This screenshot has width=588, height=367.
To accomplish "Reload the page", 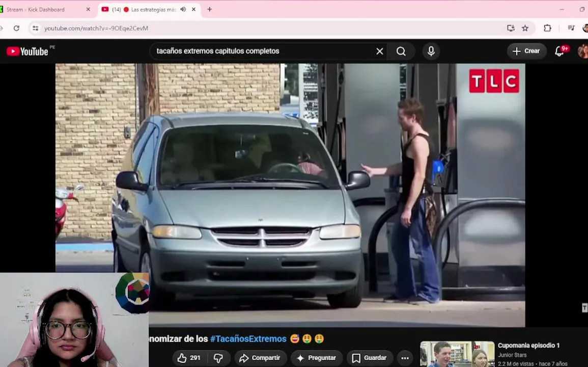I will coord(16,28).
